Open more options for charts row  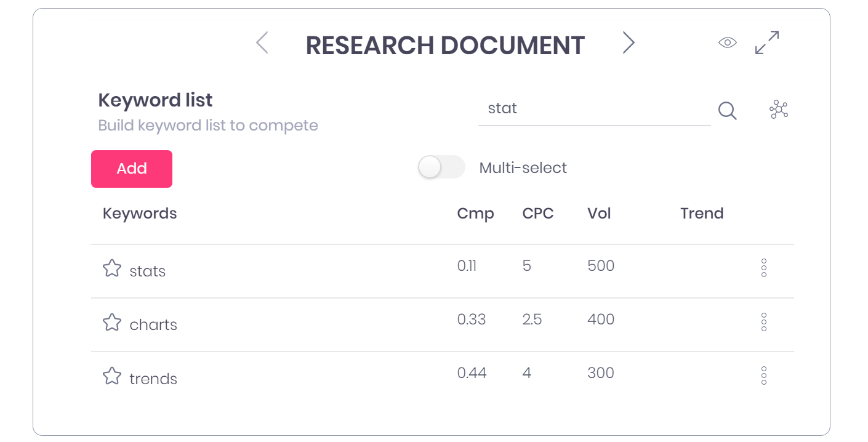pyautogui.click(x=764, y=321)
